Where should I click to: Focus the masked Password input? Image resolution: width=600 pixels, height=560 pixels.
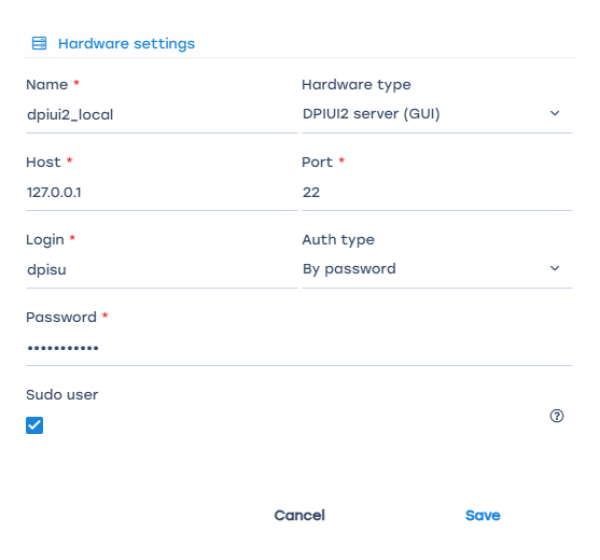pos(298,347)
